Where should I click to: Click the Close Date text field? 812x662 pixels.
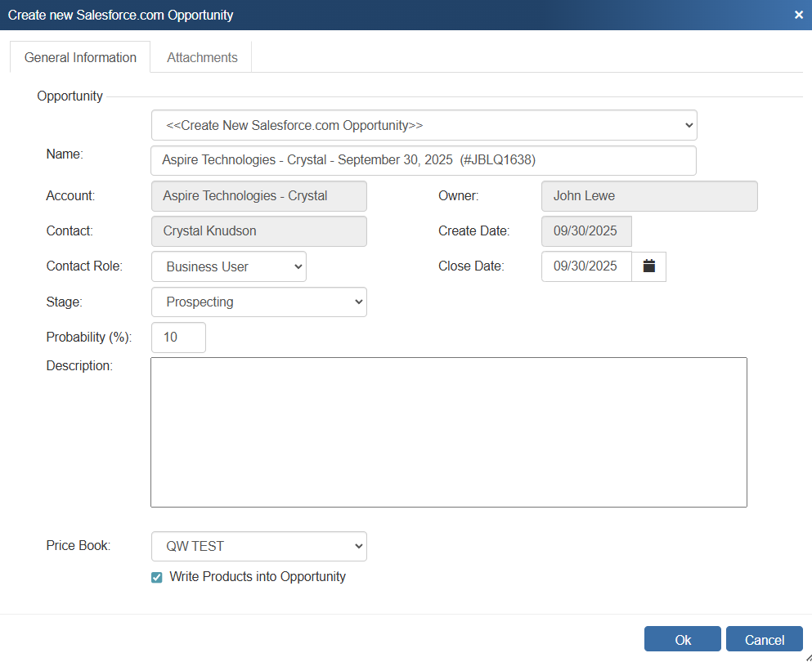point(586,266)
